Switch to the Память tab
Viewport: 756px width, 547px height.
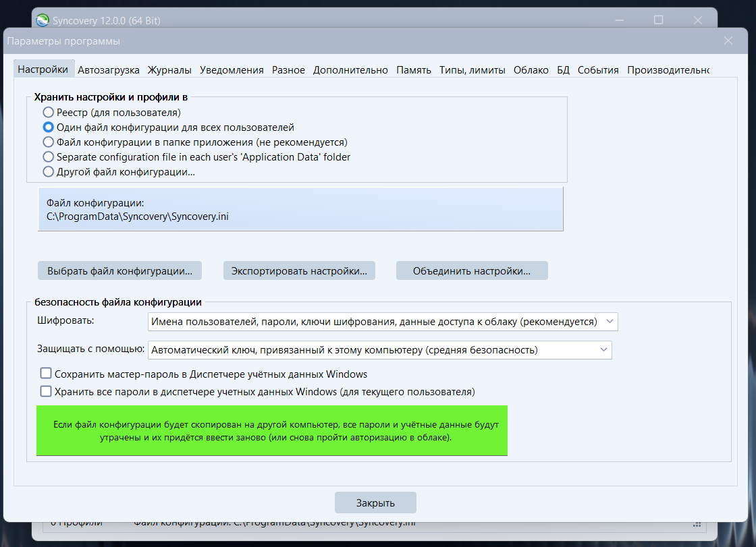click(414, 70)
